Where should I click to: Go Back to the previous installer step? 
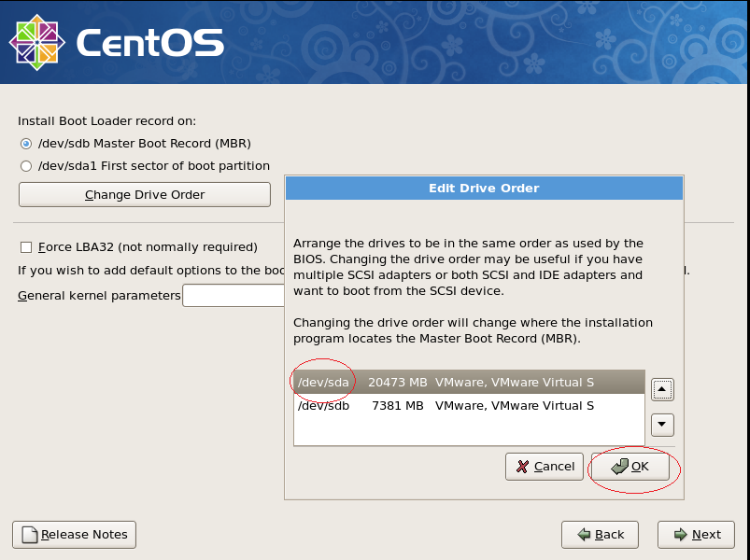click(600, 534)
